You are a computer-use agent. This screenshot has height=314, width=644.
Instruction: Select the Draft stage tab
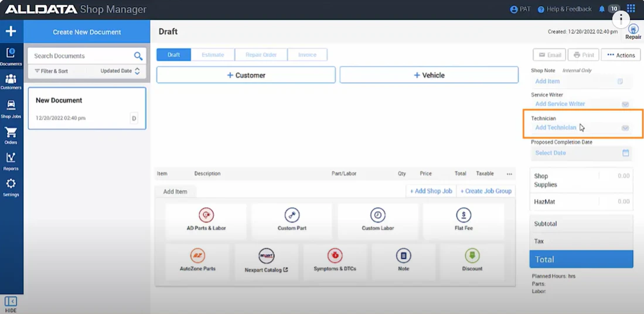[x=173, y=55]
